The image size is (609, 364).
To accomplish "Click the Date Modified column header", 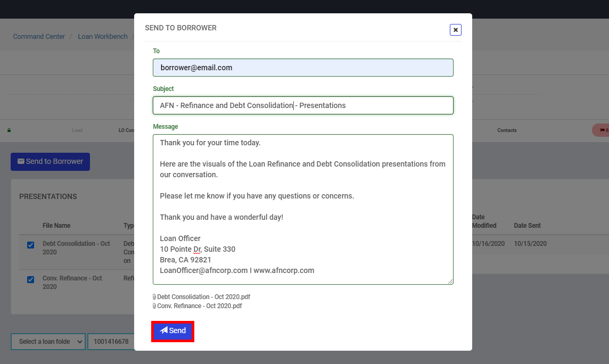I will coord(484,221).
